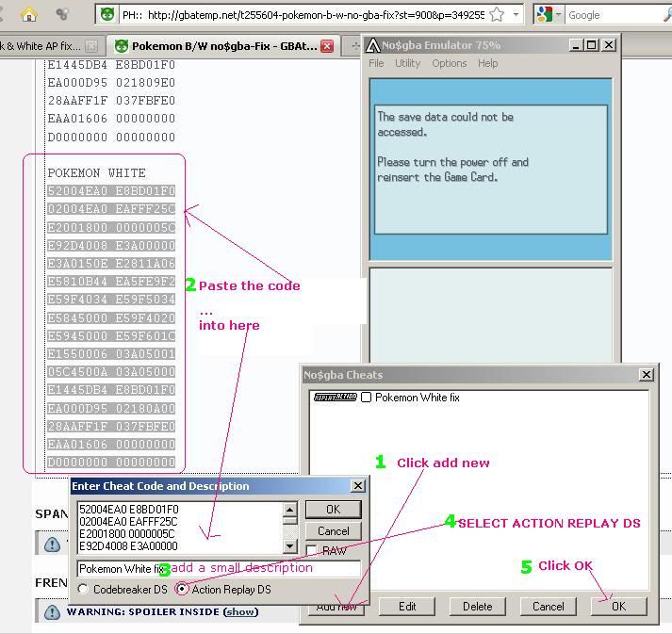Enable the Pokemon White fix cheat checkbox

(x=366, y=398)
